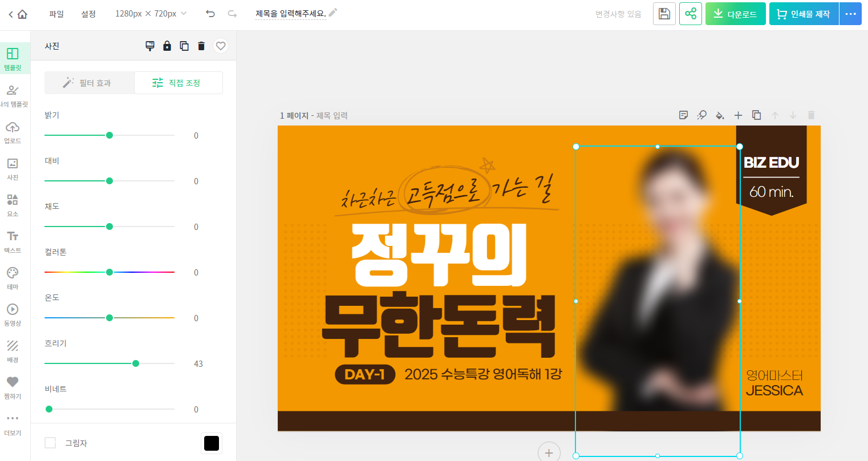Click the title field 제목을 입력해주세요
The width and height of the screenshot is (868, 461).
291,14
